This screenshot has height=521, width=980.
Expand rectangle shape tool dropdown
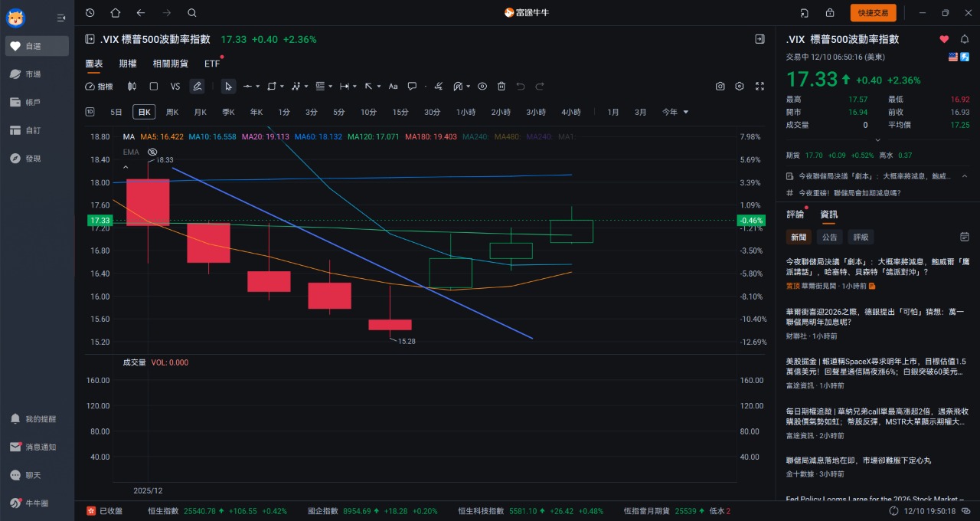point(283,87)
